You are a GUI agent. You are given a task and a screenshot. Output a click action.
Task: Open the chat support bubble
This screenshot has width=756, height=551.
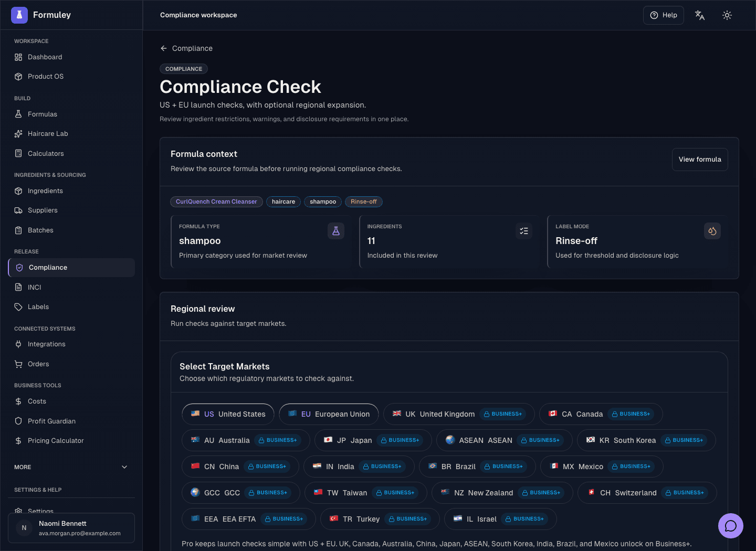click(731, 526)
